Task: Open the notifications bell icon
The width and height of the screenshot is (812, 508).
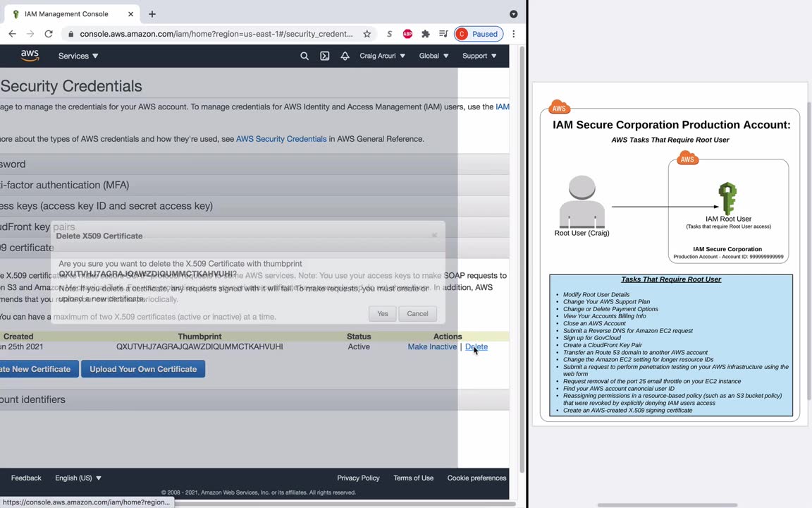Action: [345, 56]
